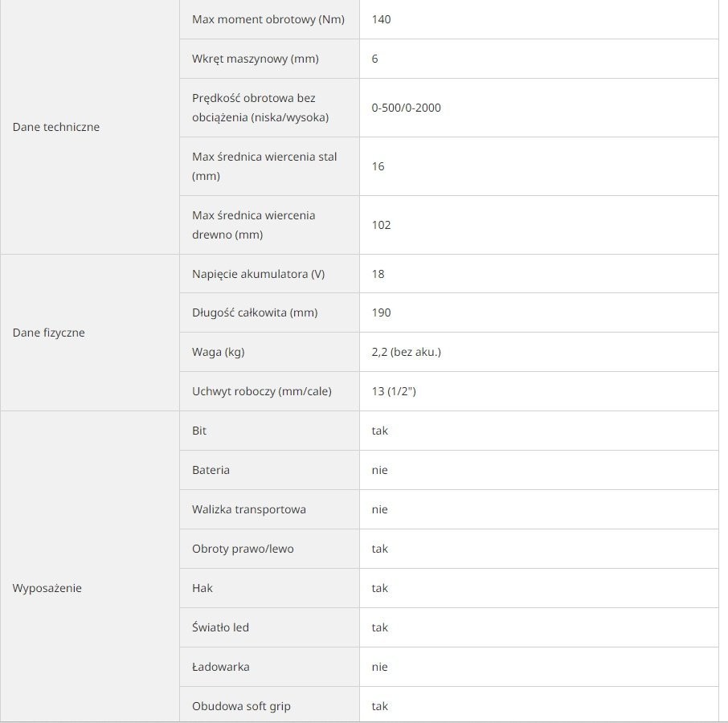This screenshot has width=728, height=723.
Task: Select the 'Napięcie akumulatora (V)' label
Action: [258, 274]
